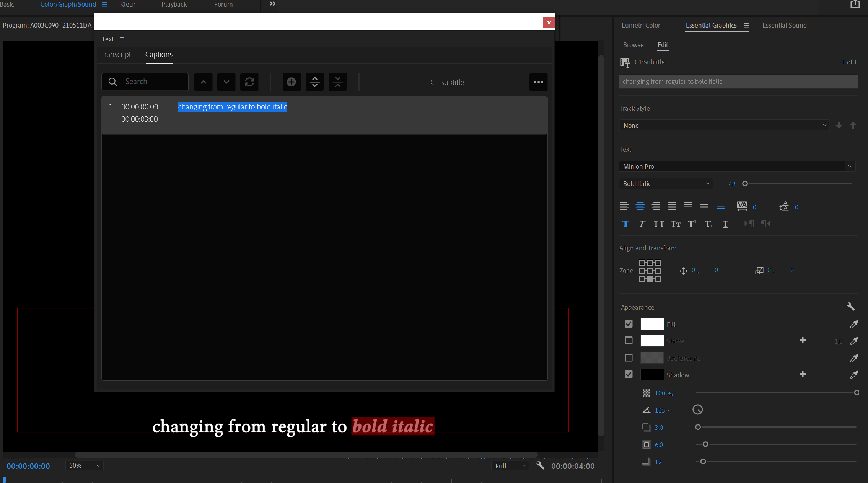This screenshot has height=483, width=868.
Task: Click the refresh captions icon
Action: (250, 82)
